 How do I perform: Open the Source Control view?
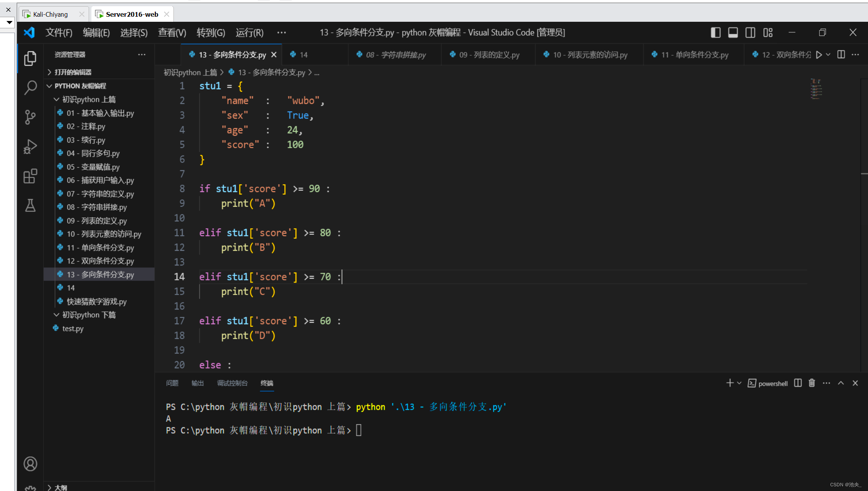[30, 117]
